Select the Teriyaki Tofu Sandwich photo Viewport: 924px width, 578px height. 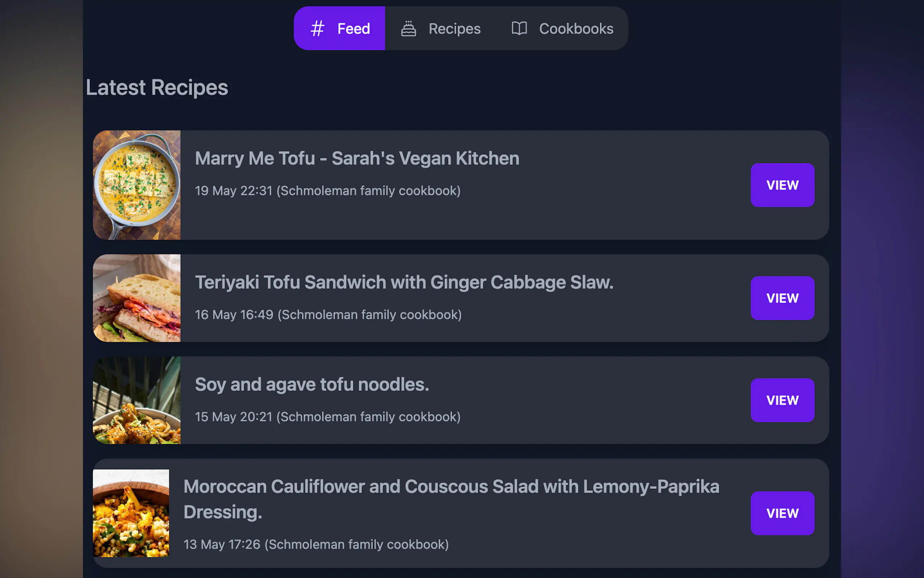coord(137,298)
